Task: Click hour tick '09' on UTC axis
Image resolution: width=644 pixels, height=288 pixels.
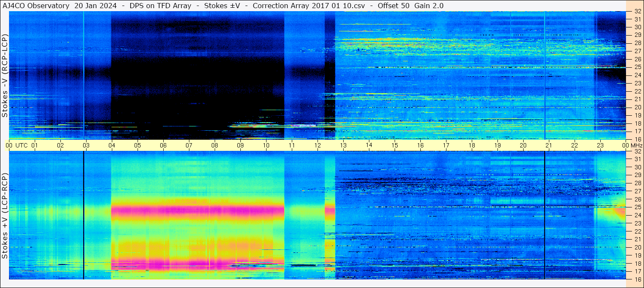Action: (x=240, y=145)
